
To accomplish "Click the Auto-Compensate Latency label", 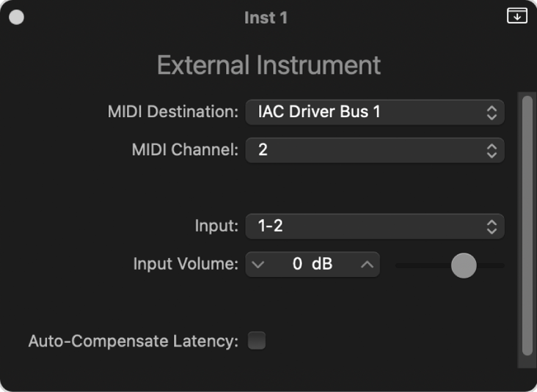I will [133, 341].
